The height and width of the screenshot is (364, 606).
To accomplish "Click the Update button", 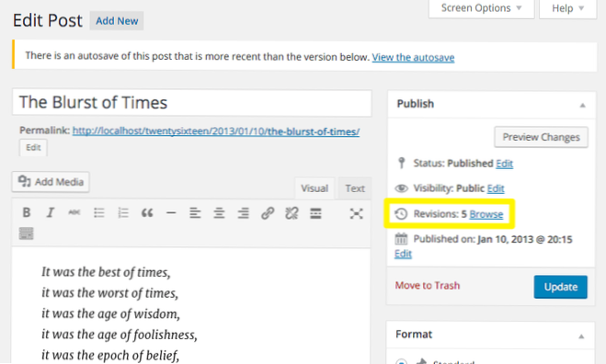I will click(x=560, y=287).
